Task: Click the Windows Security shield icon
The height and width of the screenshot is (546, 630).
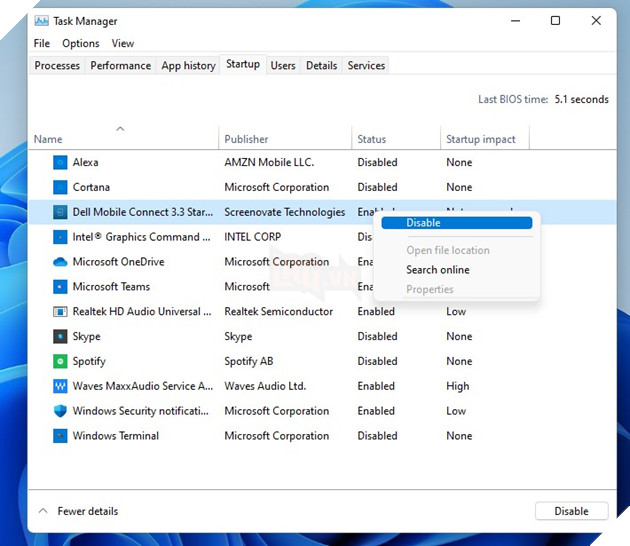Action: pos(60,411)
